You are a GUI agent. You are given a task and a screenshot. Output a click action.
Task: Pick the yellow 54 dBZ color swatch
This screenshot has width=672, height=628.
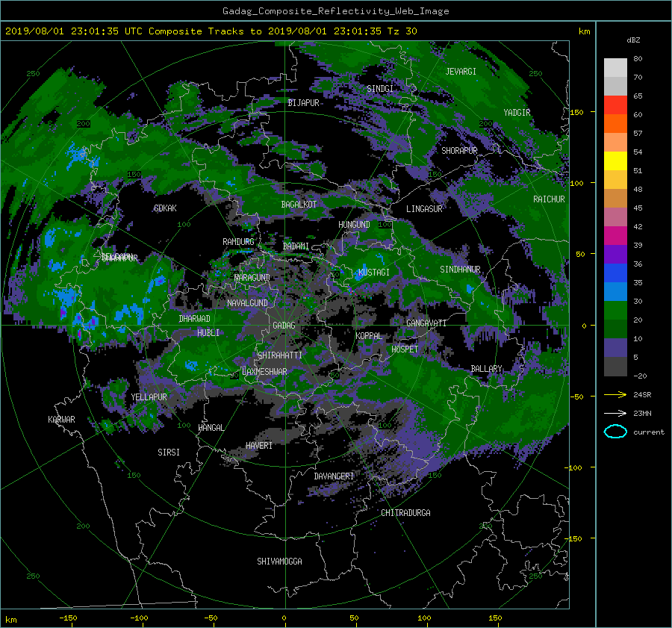tap(615, 161)
